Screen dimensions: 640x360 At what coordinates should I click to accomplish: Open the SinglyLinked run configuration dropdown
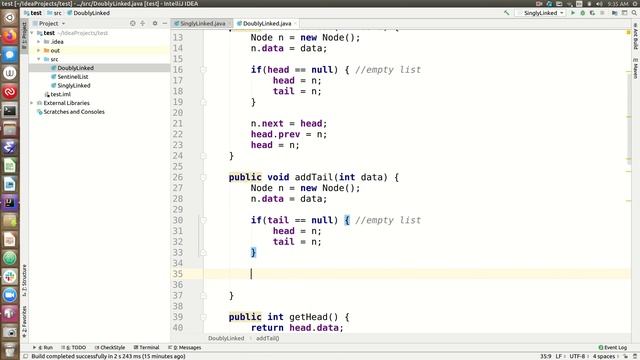point(540,13)
